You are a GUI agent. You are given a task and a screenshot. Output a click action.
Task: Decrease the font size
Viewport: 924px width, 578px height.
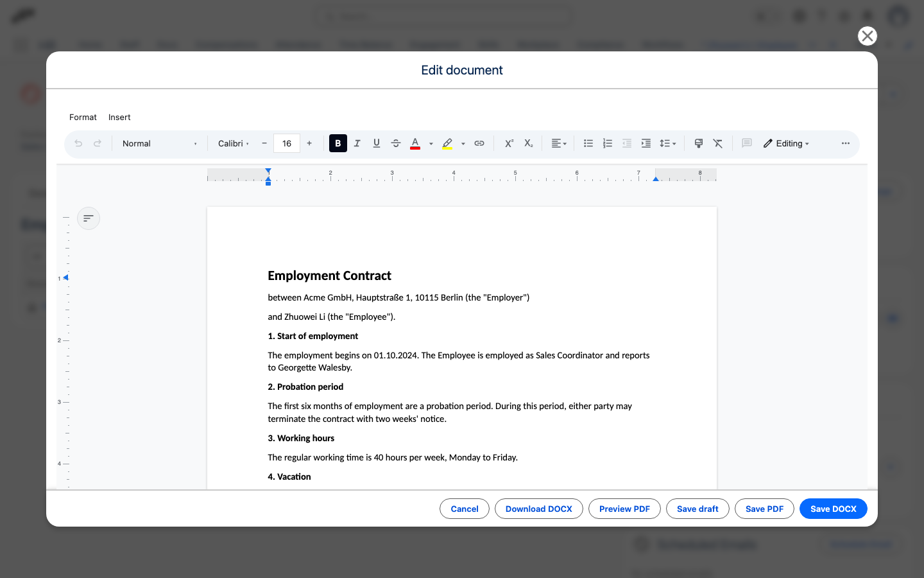[x=264, y=143]
